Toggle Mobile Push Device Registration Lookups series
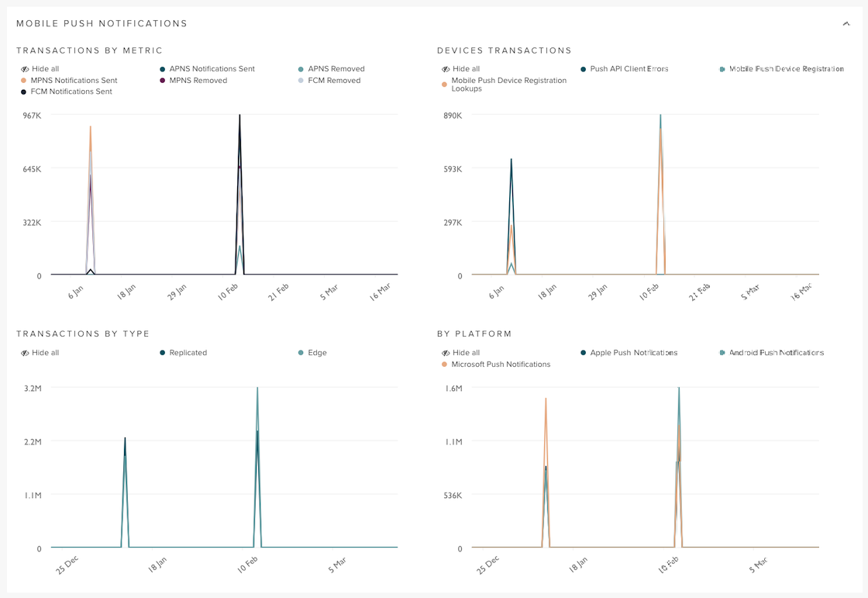This screenshot has height=598, width=868. (504, 85)
